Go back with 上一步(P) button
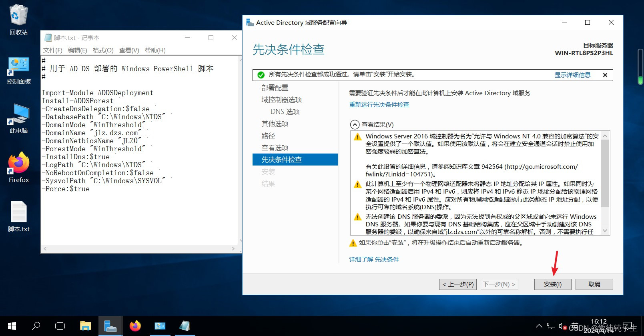644x336 pixels. pyautogui.click(x=458, y=284)
